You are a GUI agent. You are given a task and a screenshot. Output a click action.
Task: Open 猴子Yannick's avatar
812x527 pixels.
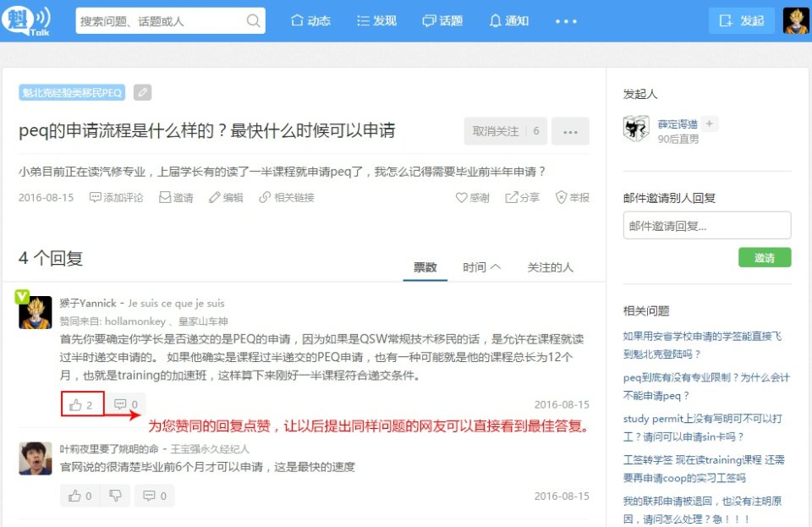coord(36,312)
